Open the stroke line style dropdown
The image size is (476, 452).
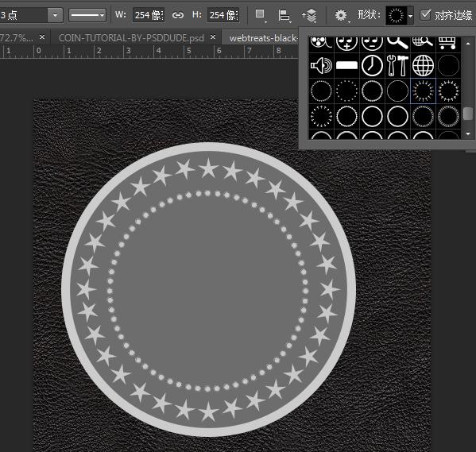(x=87, y=15)
